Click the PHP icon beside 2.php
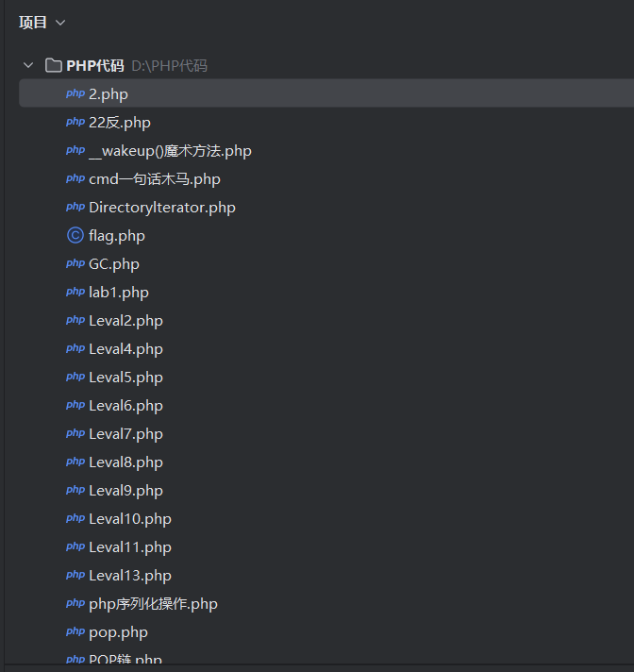 75,94
